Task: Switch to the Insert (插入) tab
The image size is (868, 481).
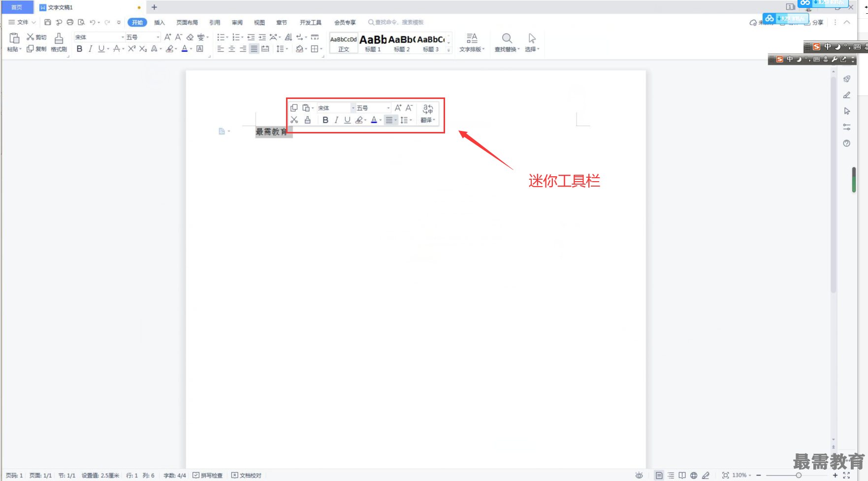Action: (x=160, y=22)
